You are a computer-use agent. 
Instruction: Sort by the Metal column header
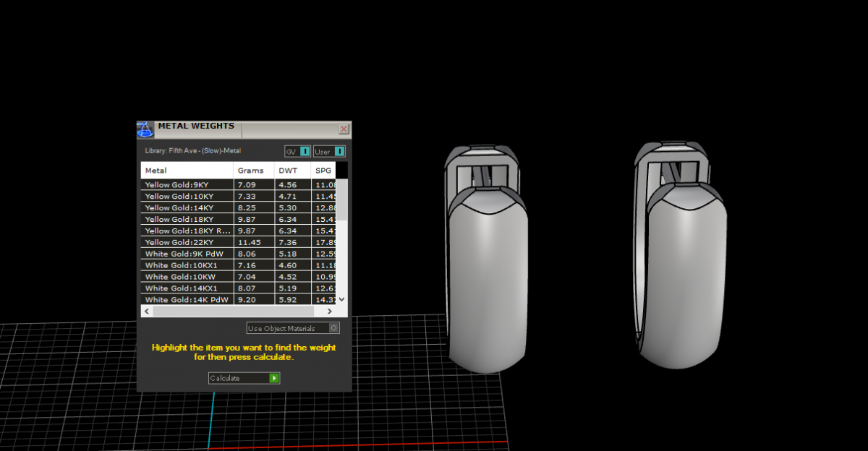point(187,171)
